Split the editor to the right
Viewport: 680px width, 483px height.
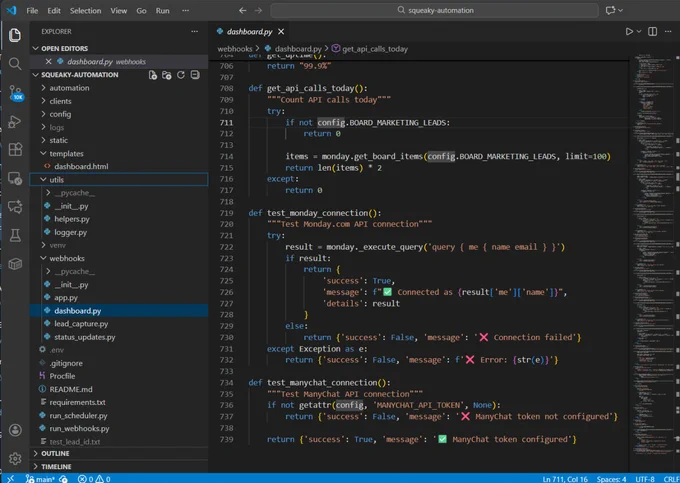[652, 32]
